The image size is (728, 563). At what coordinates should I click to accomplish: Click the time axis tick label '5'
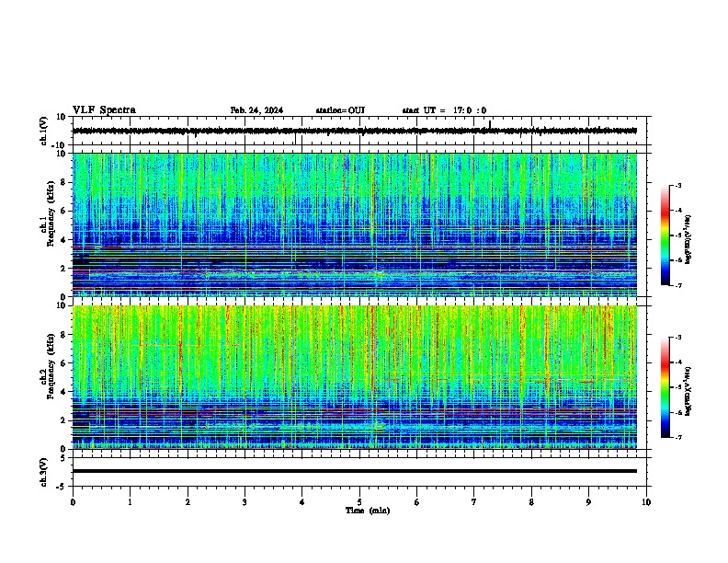coord(359,502)
